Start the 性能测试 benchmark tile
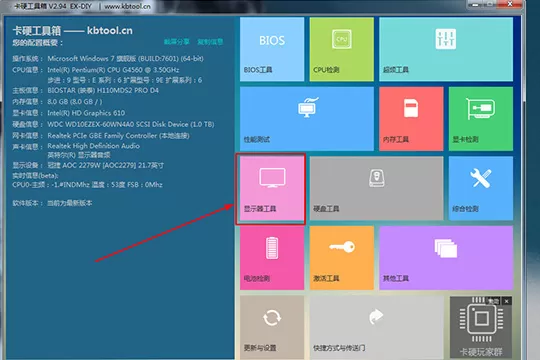 (307, 119)
